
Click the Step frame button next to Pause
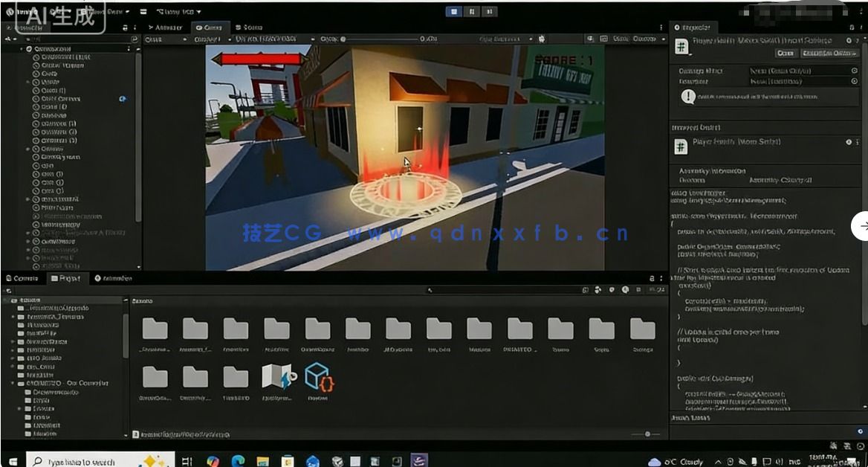point(490,10)
